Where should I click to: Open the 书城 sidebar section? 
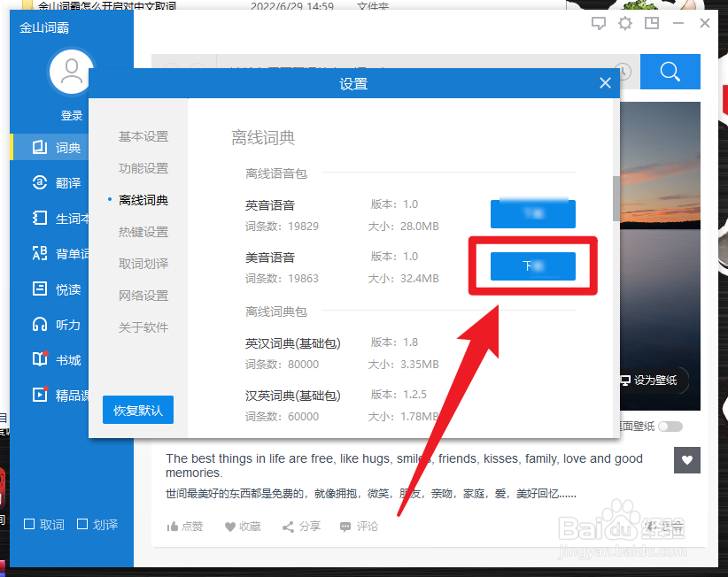pyautogui.click(x=50, y=360)
